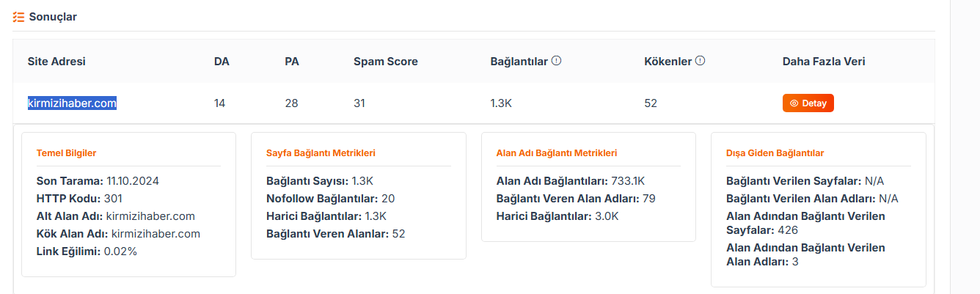Click the Sayfa Bağlantı Metrikleri card title
The width and height of the screenshot is (980, 294).
[x=321, y=153]
